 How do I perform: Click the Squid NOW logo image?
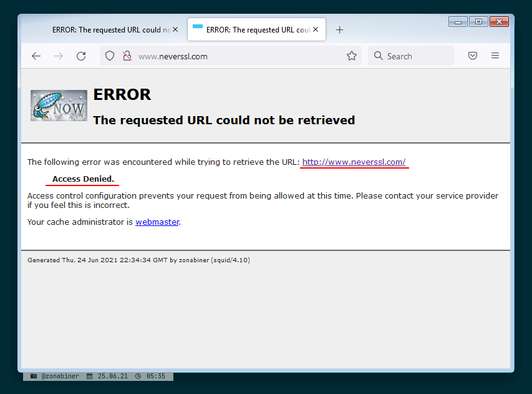tap(59, 105)
